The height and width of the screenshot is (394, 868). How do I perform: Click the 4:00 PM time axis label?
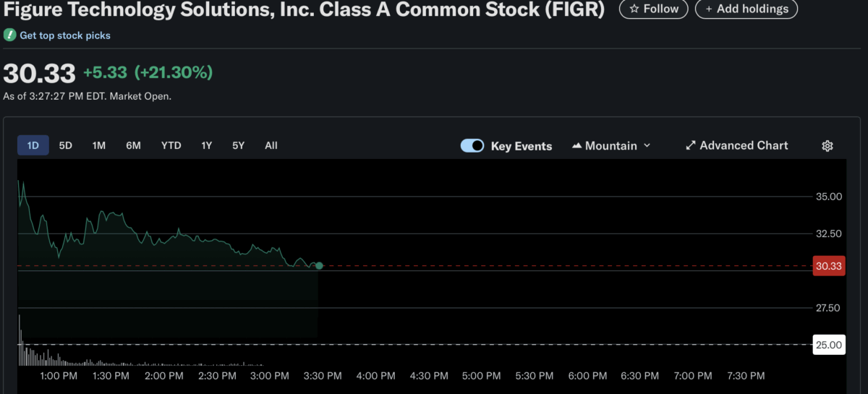click(x=376, y=376)
